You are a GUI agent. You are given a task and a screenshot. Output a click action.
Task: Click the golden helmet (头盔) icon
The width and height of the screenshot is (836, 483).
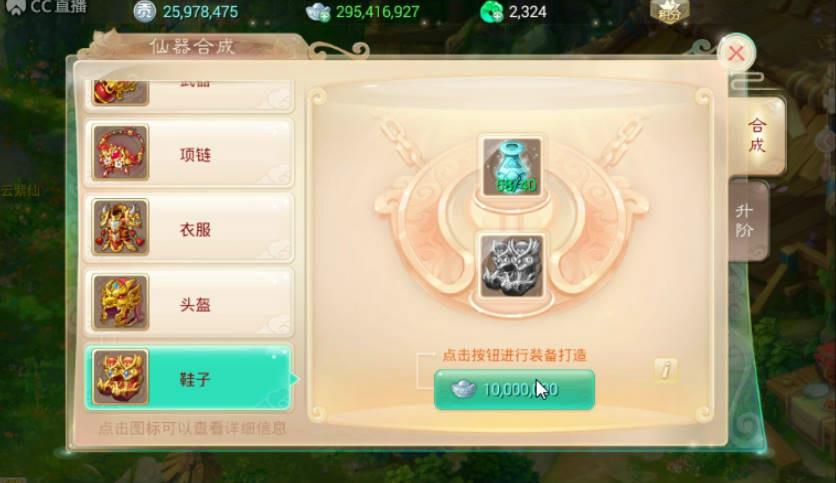(120, 302)
